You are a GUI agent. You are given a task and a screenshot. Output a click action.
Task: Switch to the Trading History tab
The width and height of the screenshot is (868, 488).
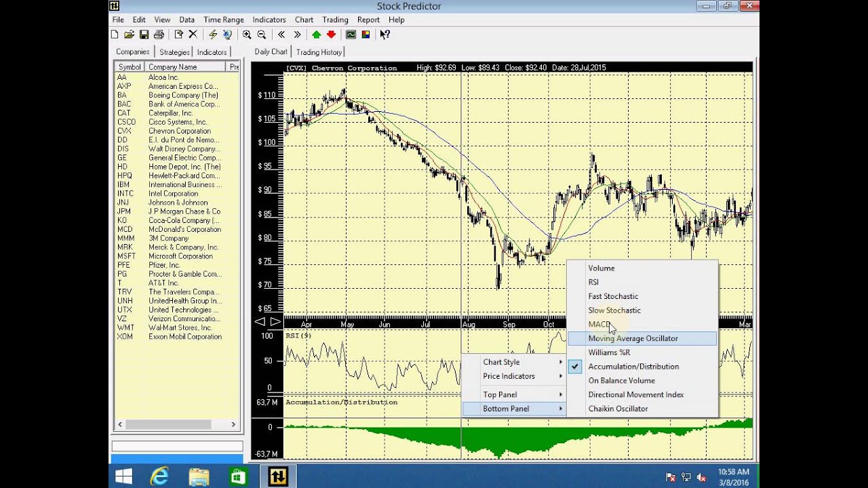[319, 52]
